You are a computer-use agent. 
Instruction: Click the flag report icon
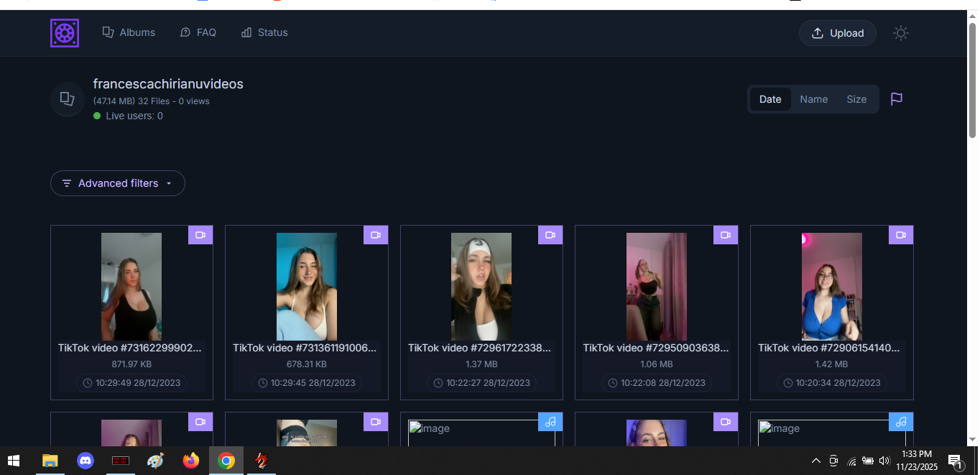tap(897, 99)
